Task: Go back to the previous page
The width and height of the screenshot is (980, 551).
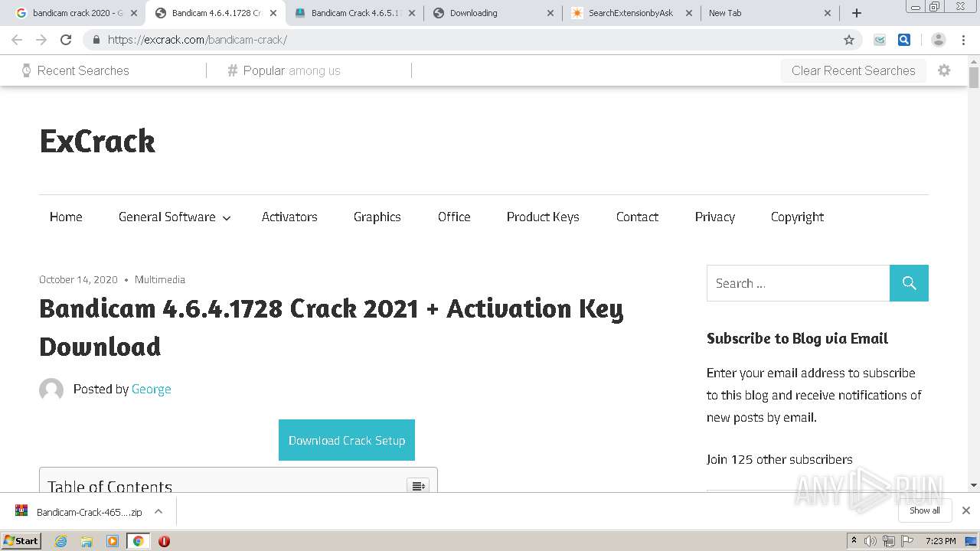Action: pos(17,40)
